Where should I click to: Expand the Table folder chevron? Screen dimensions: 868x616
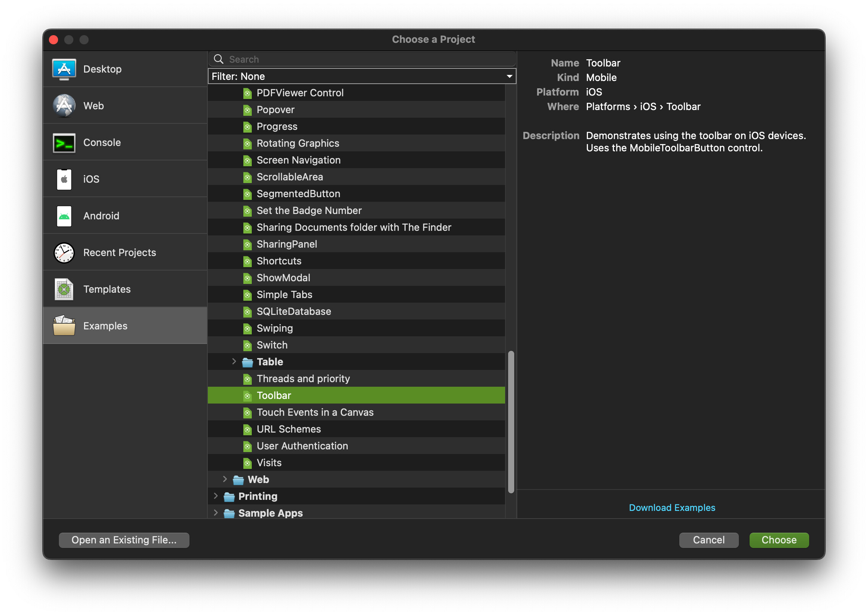(x=234, y=361)
